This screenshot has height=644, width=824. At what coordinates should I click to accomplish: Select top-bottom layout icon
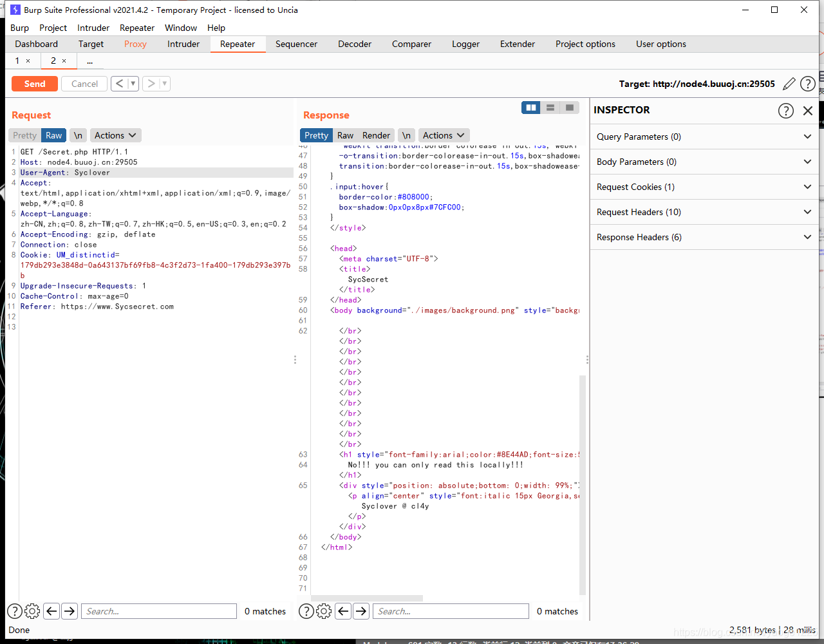(x=550, y=108)
